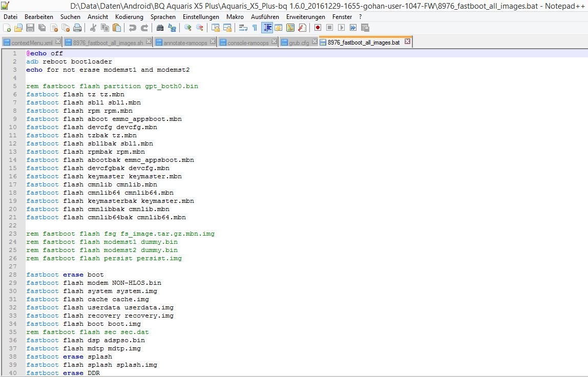
Task: Open the Suchen menu
Action: pyautogui.click(x=71, y=17)
